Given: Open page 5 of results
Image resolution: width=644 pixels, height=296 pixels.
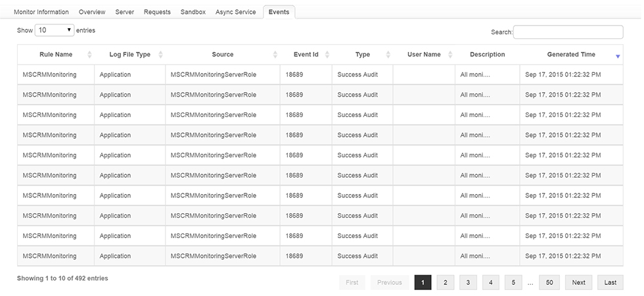Looking at the screenshot, I should (513, 282).
